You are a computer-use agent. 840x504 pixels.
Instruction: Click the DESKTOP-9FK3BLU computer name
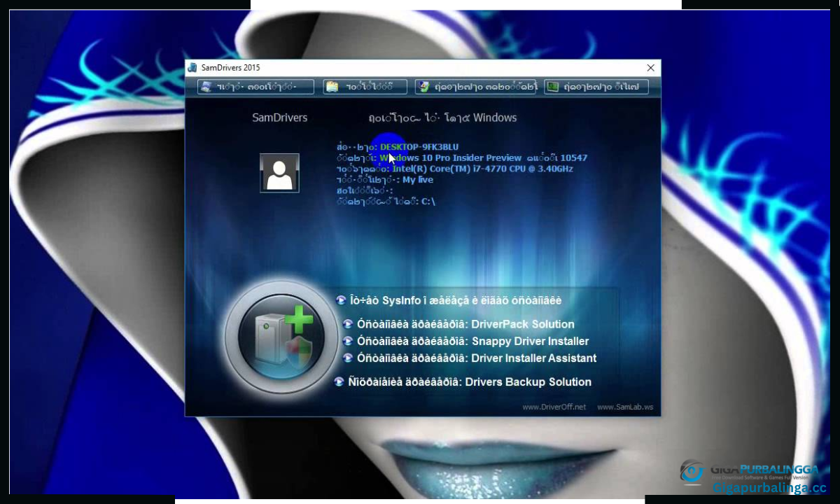[x=419, y=147]
